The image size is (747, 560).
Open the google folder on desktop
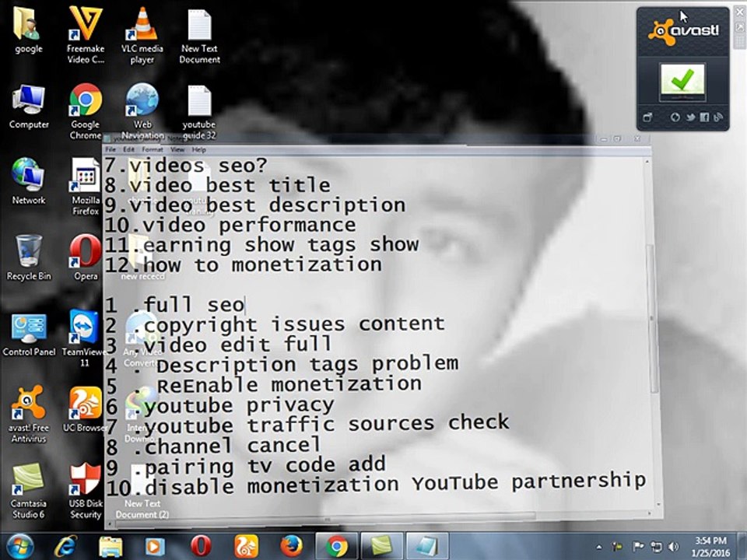point(28,30)
